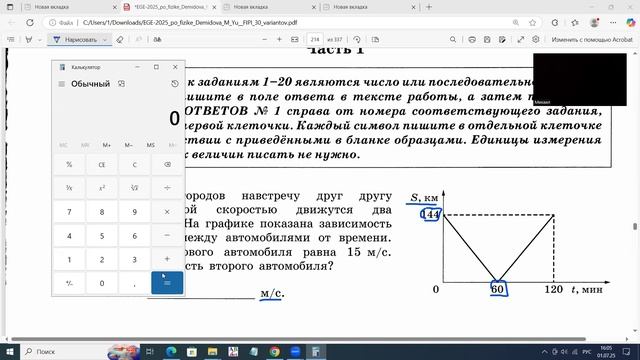
Task: Select the eraser tool in PDF toolbar
Action: point(120,40)
